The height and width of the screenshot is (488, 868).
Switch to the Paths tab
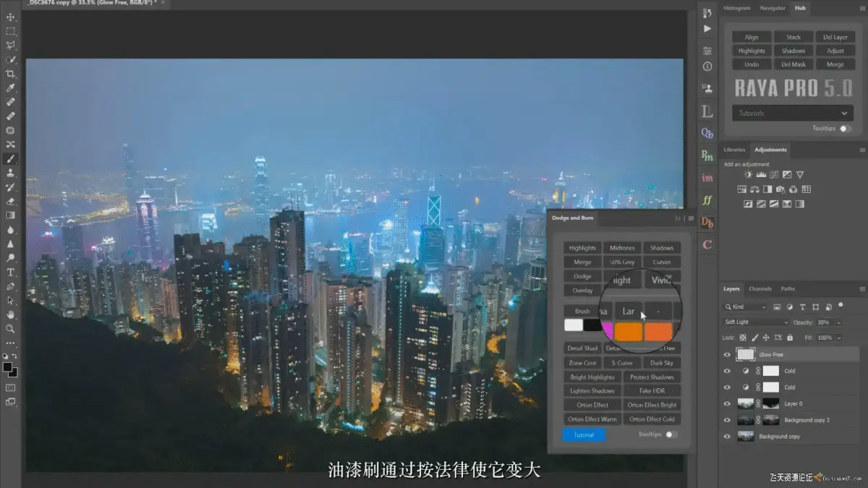click(x=788, y=289)
